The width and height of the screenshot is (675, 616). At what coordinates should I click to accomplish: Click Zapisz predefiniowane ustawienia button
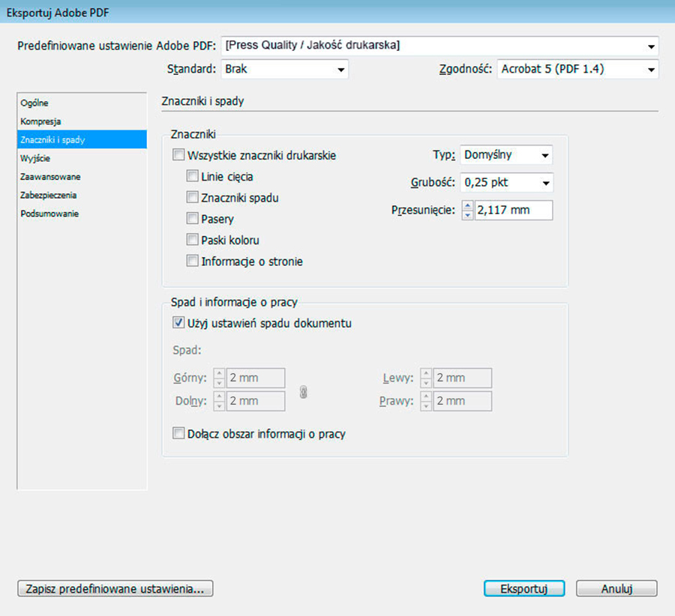115,588
